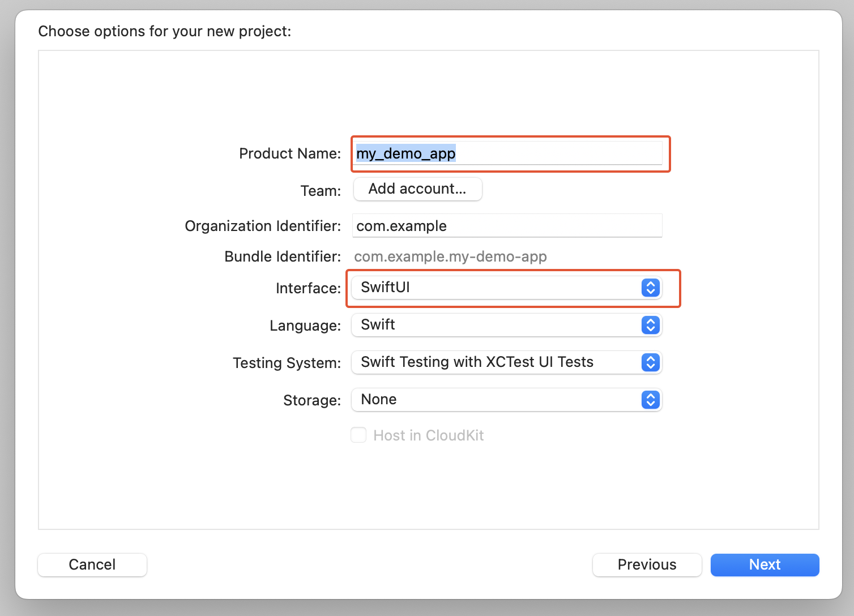Click blue chevron arrows on Storage selector
This screenshot has height=616, width=854.
click(x=651, y=400)
